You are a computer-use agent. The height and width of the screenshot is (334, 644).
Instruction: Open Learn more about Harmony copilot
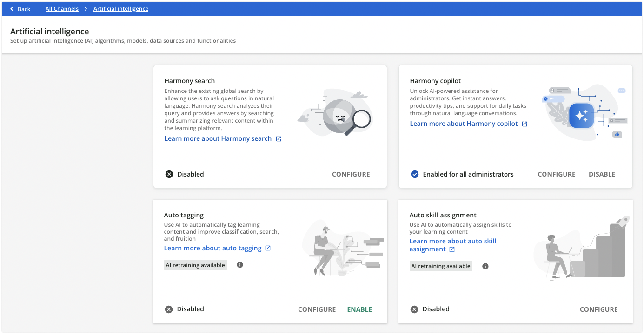coord(464,124)
